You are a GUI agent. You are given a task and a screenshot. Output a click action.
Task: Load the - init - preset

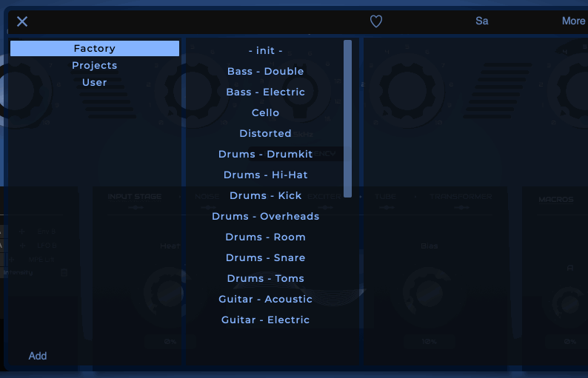(265, 51)
